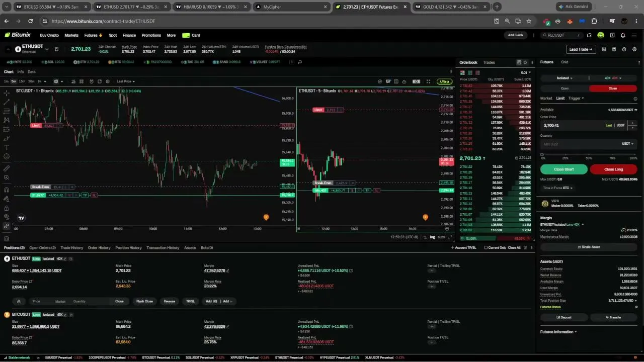The height and width of the screenshot is (362, 644).
Task: Switch the order panel to Open mode
Action: [565, 88]
